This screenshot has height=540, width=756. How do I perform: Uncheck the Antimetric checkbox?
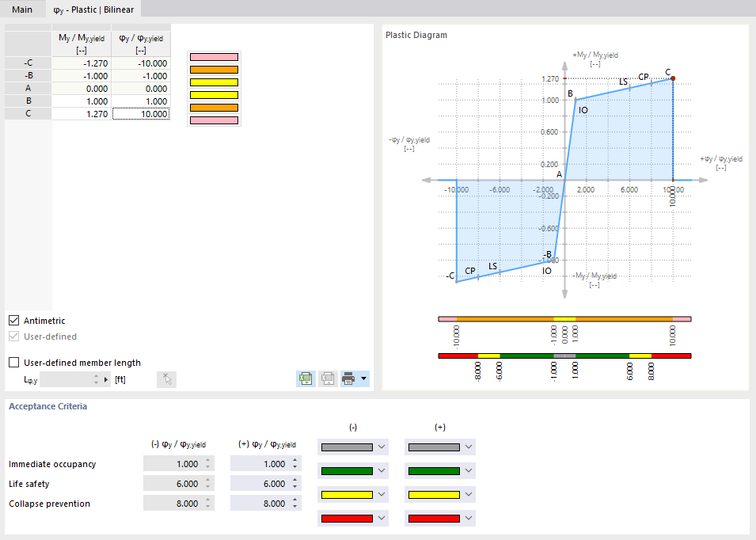(13, 320)
